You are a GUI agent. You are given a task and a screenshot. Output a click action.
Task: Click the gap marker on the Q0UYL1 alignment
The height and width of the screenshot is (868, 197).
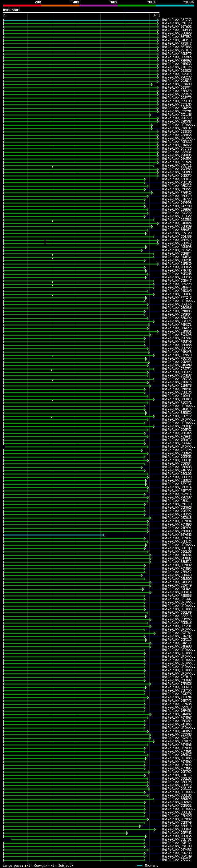pos(53,167)
